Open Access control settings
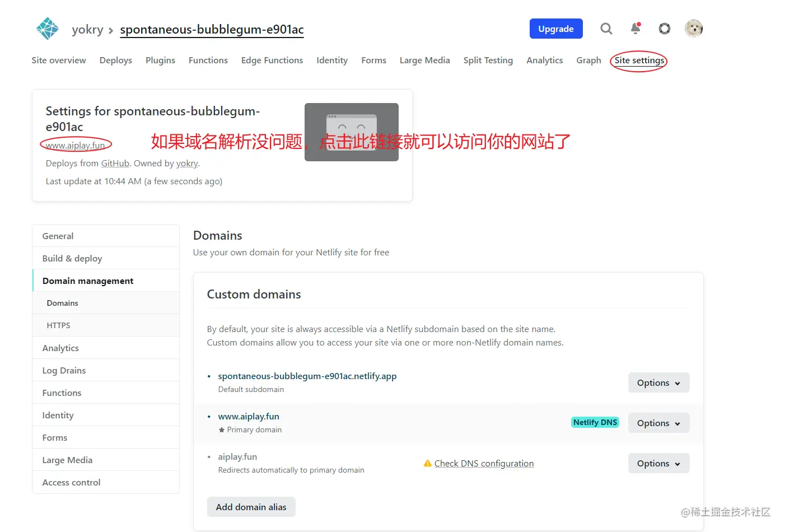 [71, 482]
